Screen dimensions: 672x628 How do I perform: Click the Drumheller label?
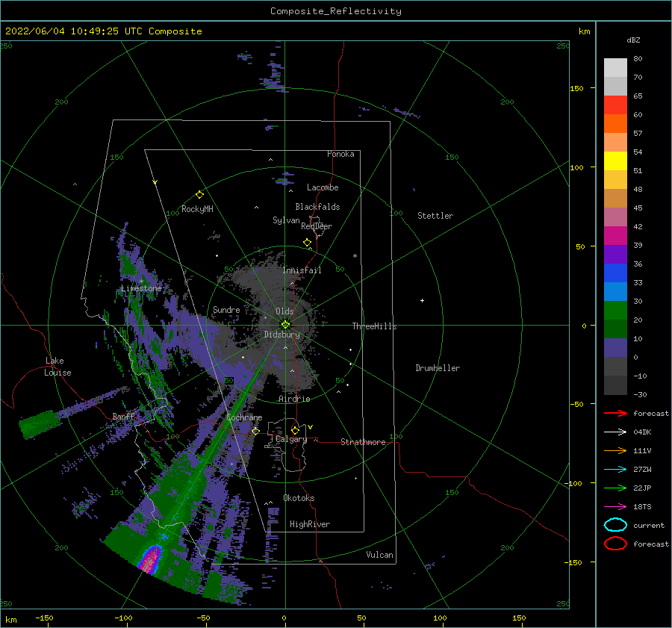tap(438, 368)
